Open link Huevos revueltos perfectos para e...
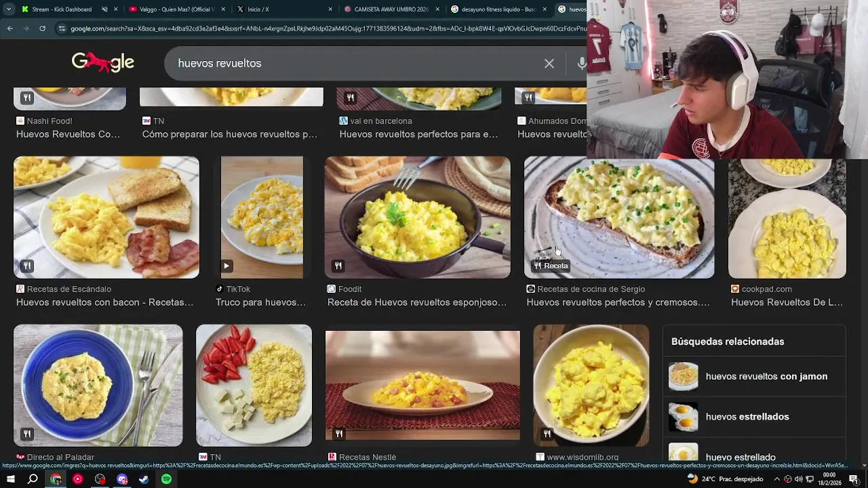Image resolution: width=868 pixels, height=488 pixels. click(418, 134)
